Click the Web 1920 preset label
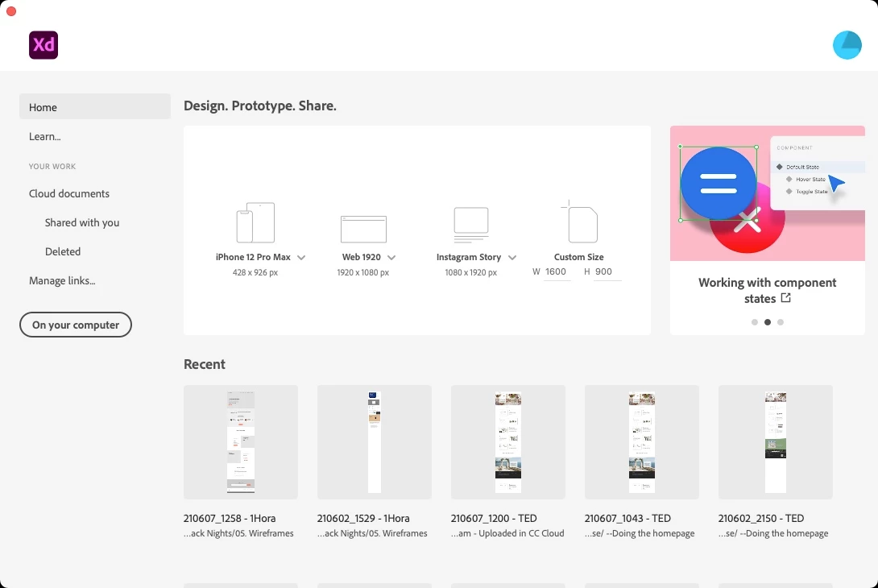This screenshot has width=878, height=588. (361, 257)
